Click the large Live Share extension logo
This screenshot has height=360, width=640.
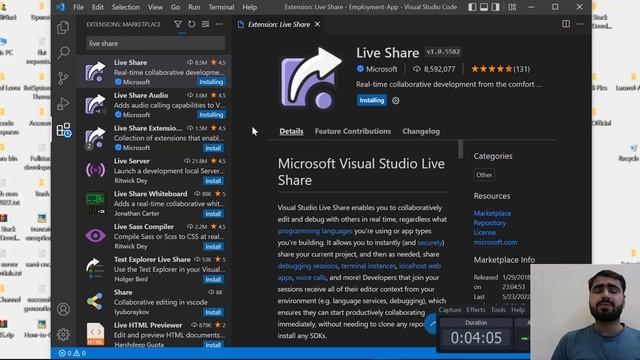pyautogui.click(x=311, y=78)
